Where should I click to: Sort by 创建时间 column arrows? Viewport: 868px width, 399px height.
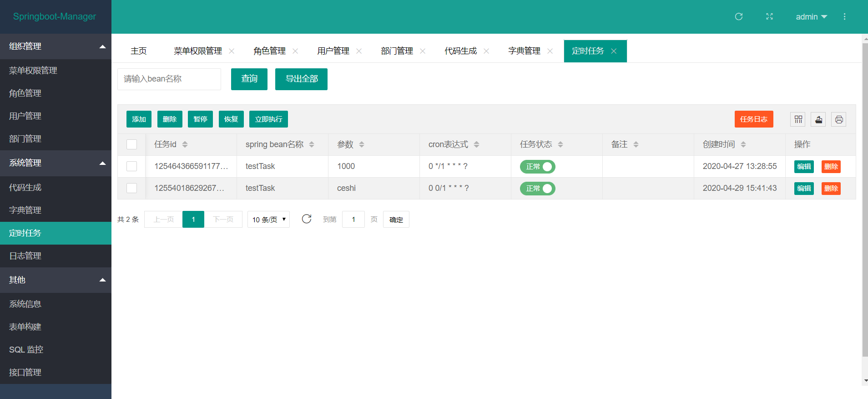[743, 144]
